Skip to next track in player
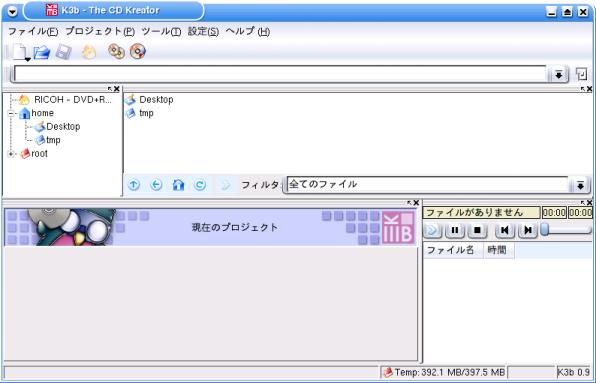 coord(528,230)
